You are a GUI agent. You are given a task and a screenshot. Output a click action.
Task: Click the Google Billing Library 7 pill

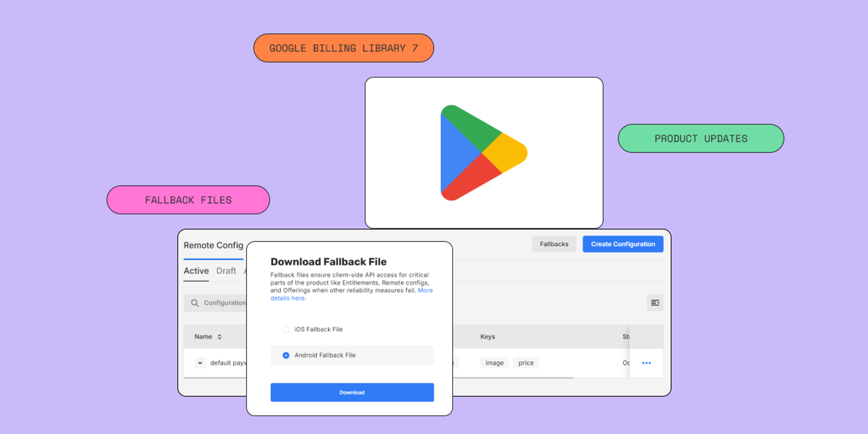[344, 48]
